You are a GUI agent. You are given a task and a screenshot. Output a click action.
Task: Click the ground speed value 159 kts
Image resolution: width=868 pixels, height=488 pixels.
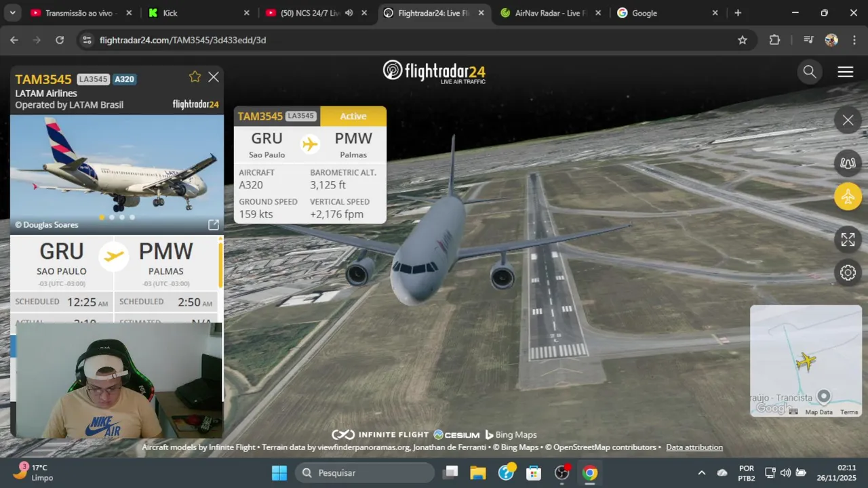(x=256, y=214)
